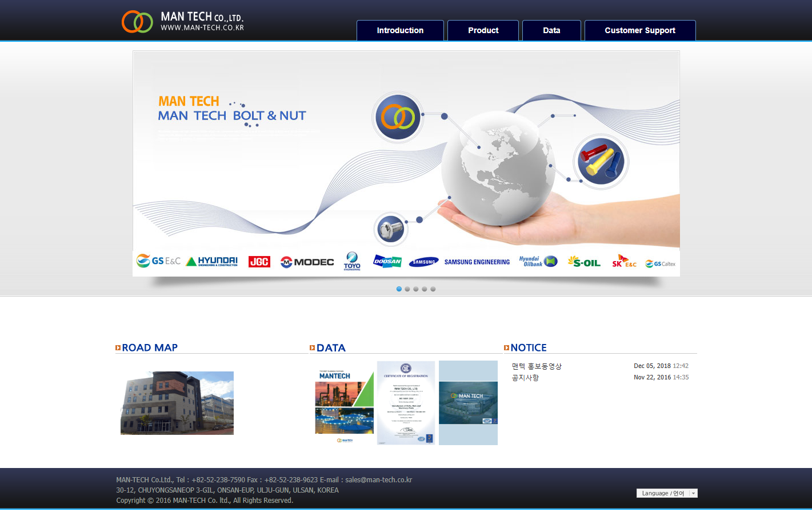Click the footer Ulsan address line
This screenshot has width=812, height=524.
click(227, 490)
